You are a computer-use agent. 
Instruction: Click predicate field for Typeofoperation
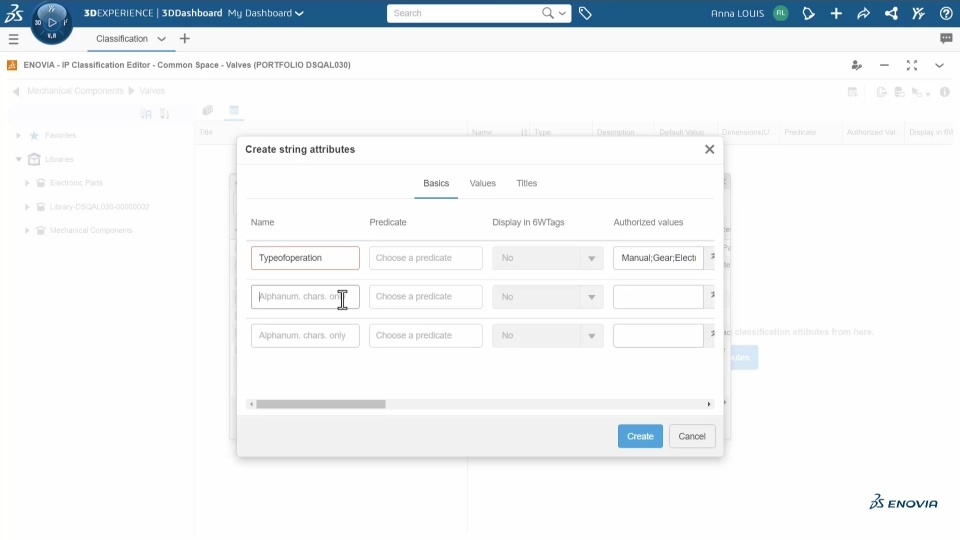coord(426,258)
